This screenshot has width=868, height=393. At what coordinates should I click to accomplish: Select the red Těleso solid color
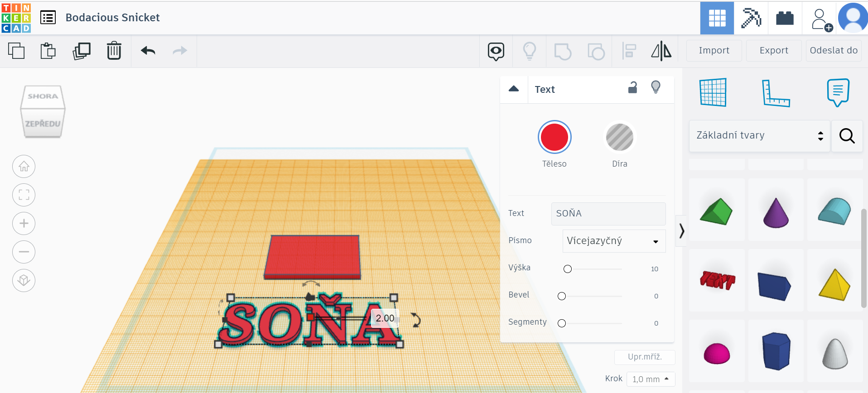pyautogui.click(x=555, y=137)
